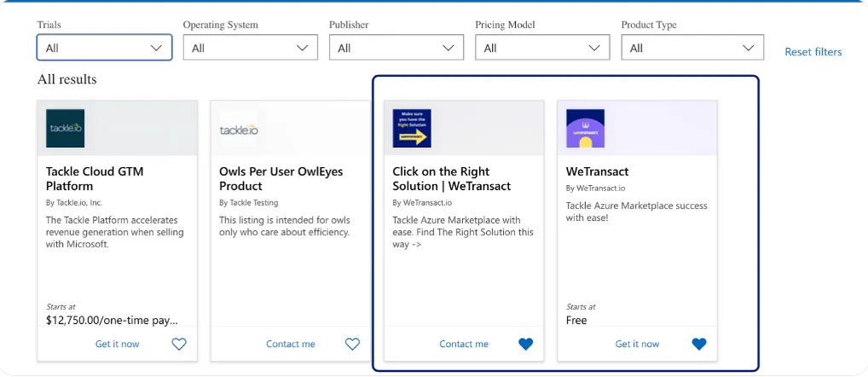
Task: Open the Publisher filter dropdown
Action: click(x=396, y=48)
